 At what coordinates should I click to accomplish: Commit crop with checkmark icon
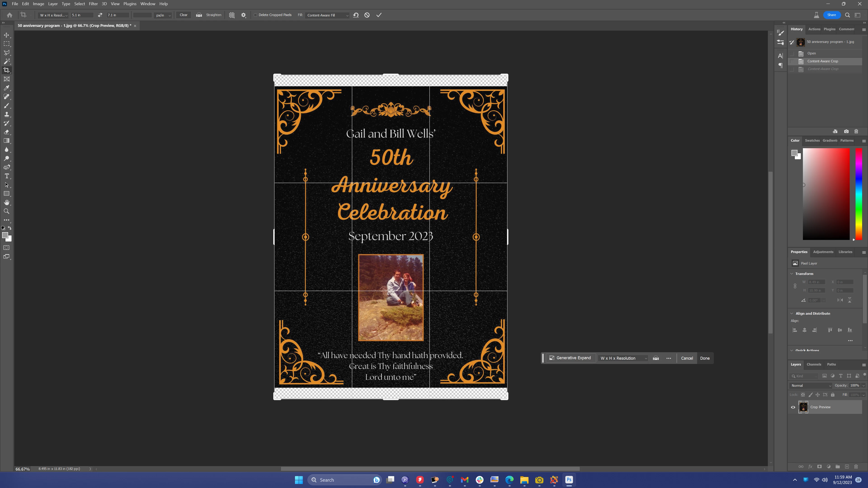(x=379, y=15)
